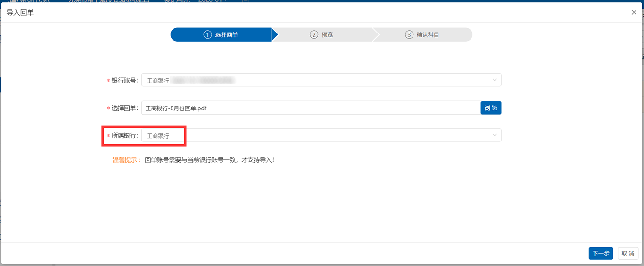Open the 银行账号 dropdown showing 工商银行

[x=321, y=80]
